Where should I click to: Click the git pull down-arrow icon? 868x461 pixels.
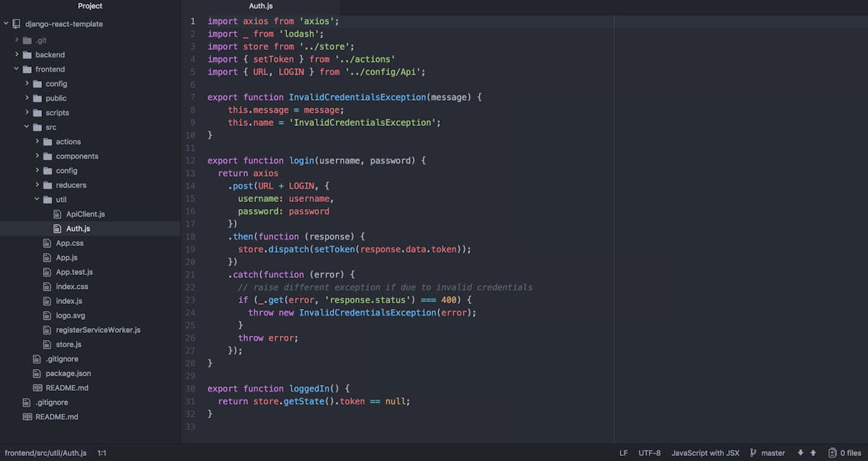point(801,453)
